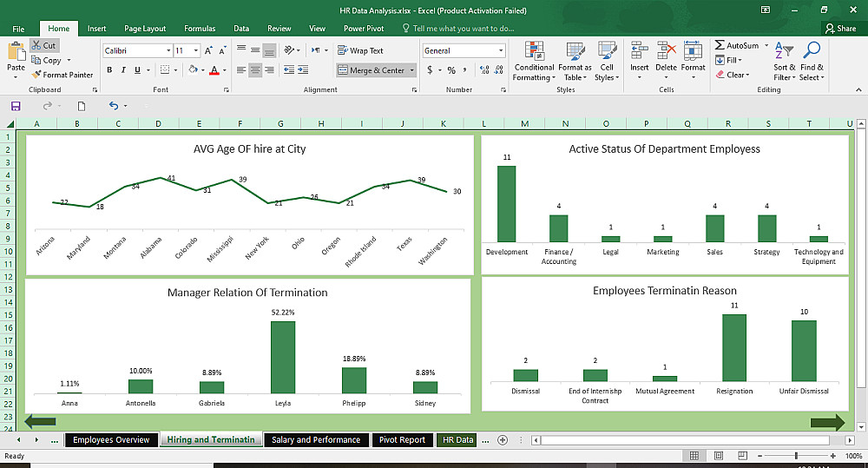
Task: Expand the Merge & Center dropdown arrow
Action: click(411, 70)
